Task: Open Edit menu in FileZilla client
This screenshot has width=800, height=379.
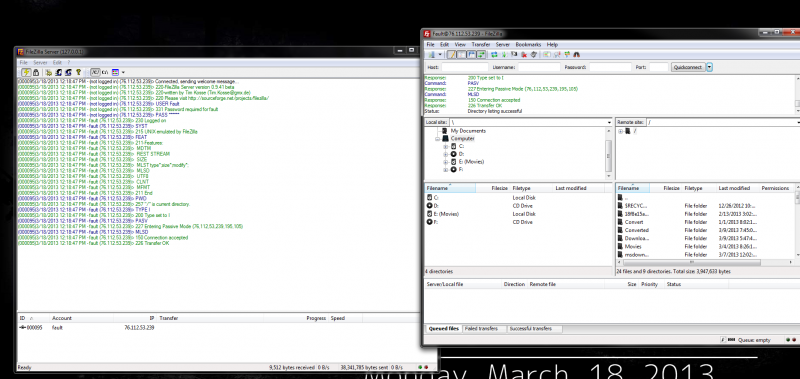Action: point(444,44)
